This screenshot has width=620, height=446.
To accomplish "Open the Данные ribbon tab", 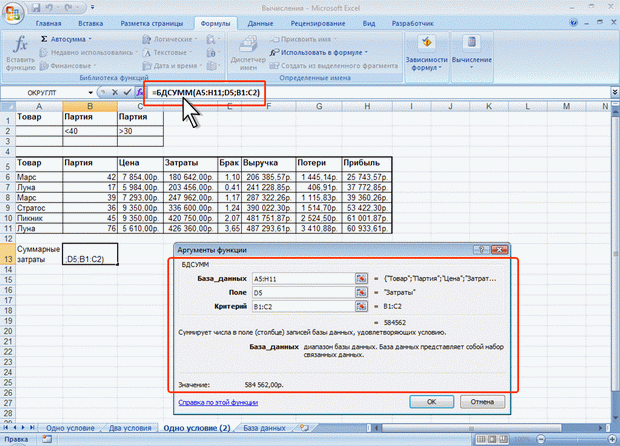I will click(x=260, y=23).
